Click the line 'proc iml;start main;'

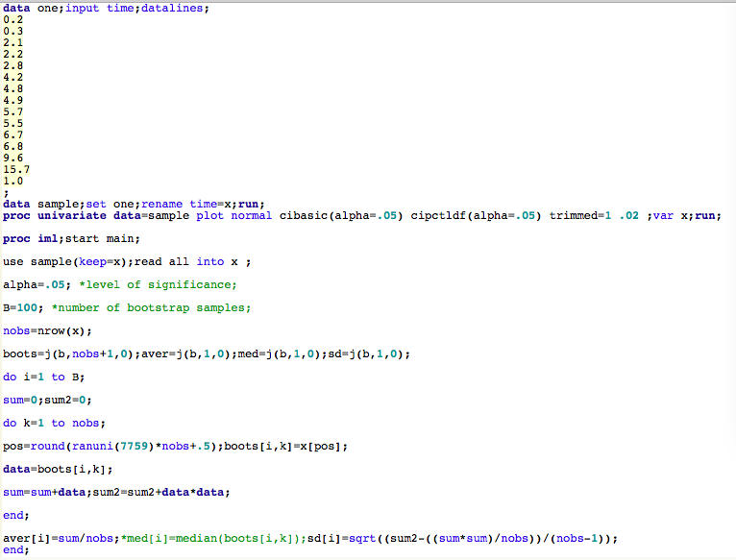tap(71, 238)
